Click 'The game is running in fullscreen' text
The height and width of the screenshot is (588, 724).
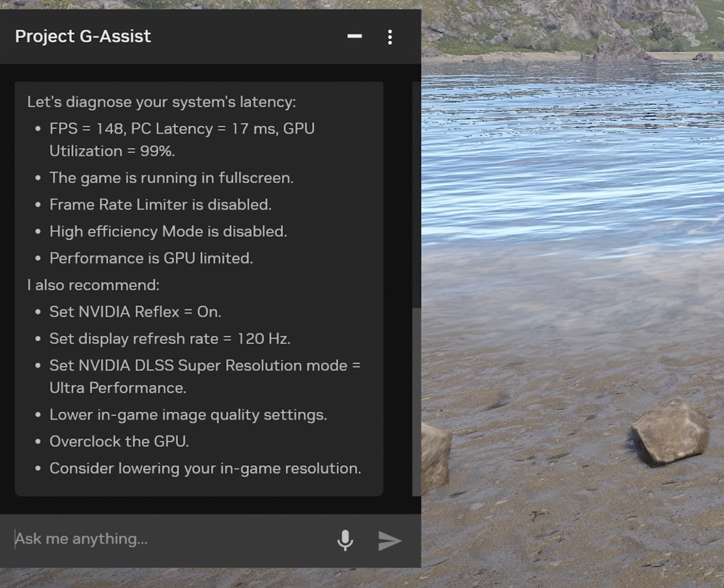pos(171,178)
